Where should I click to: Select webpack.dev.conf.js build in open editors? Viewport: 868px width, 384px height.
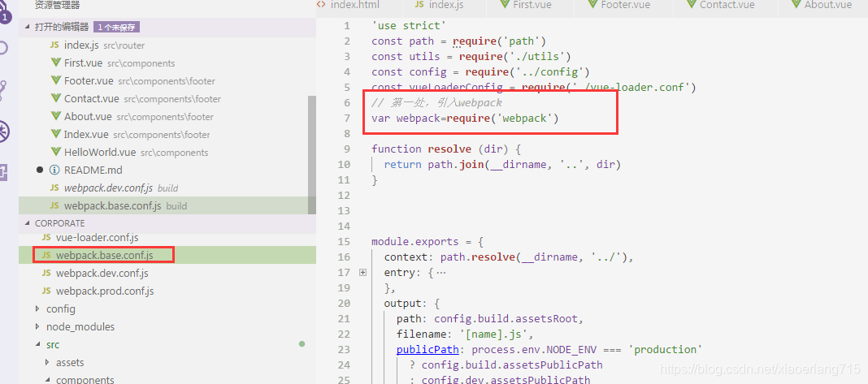tap(167, 188)
